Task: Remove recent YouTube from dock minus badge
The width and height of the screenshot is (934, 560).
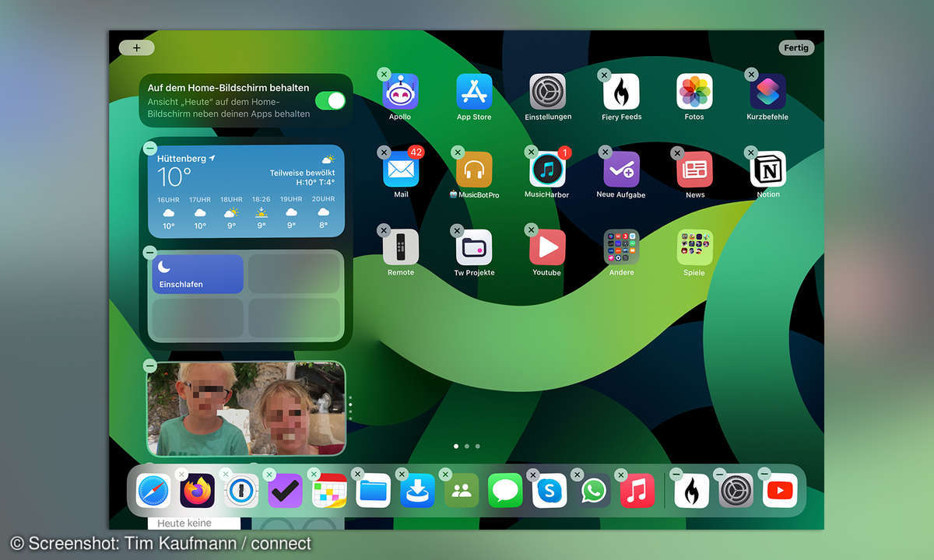Action: point(764,474)
